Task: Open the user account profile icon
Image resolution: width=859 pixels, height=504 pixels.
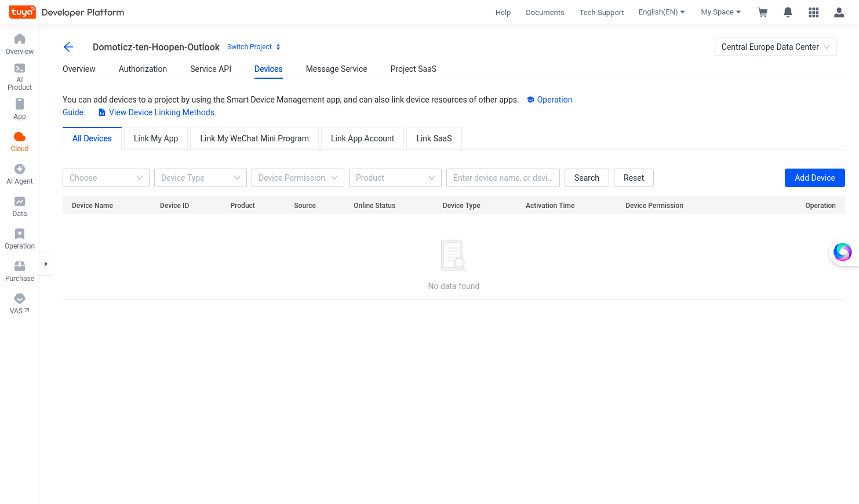Action: 839,12
